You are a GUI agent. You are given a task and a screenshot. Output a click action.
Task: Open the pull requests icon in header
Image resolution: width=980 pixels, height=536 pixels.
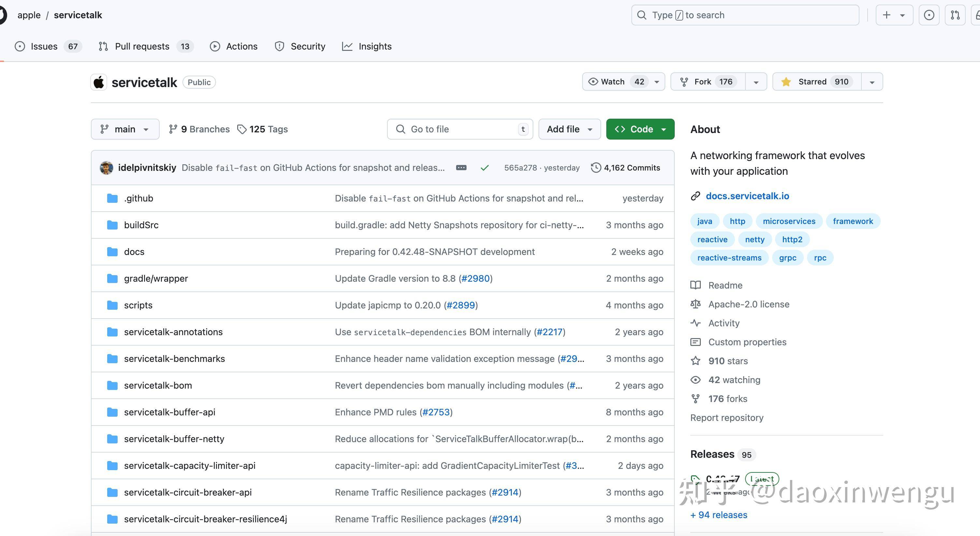(x=955, y=15)
